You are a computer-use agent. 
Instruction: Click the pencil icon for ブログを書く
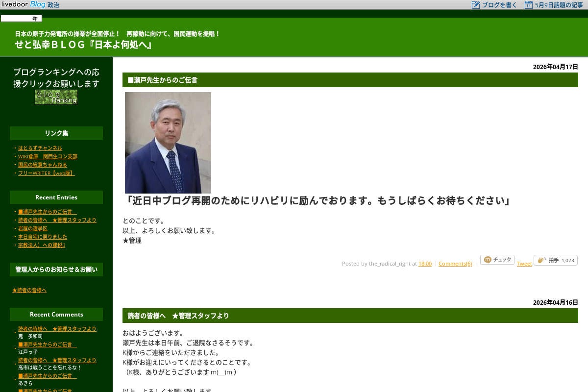(x=475, y=5)
